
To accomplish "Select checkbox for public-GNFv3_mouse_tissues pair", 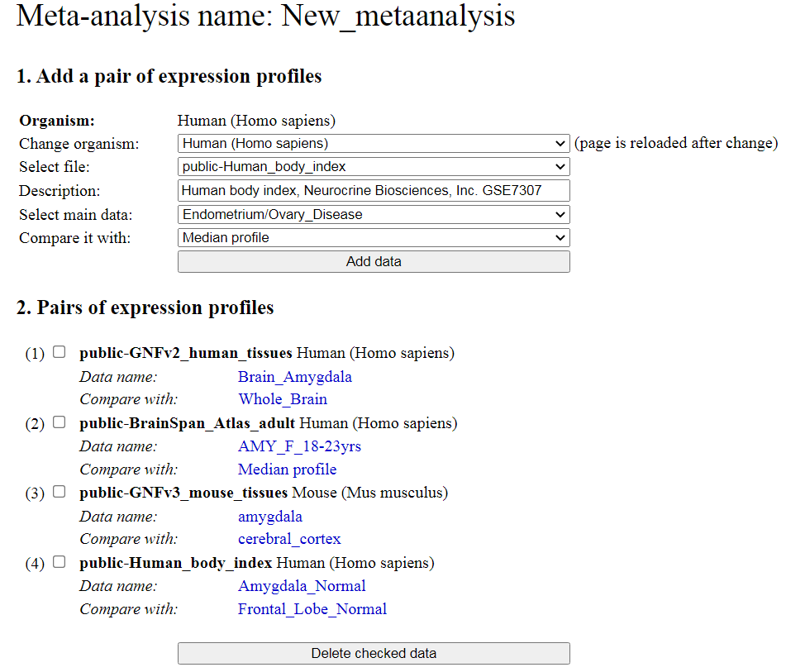I will click(59, 492).
